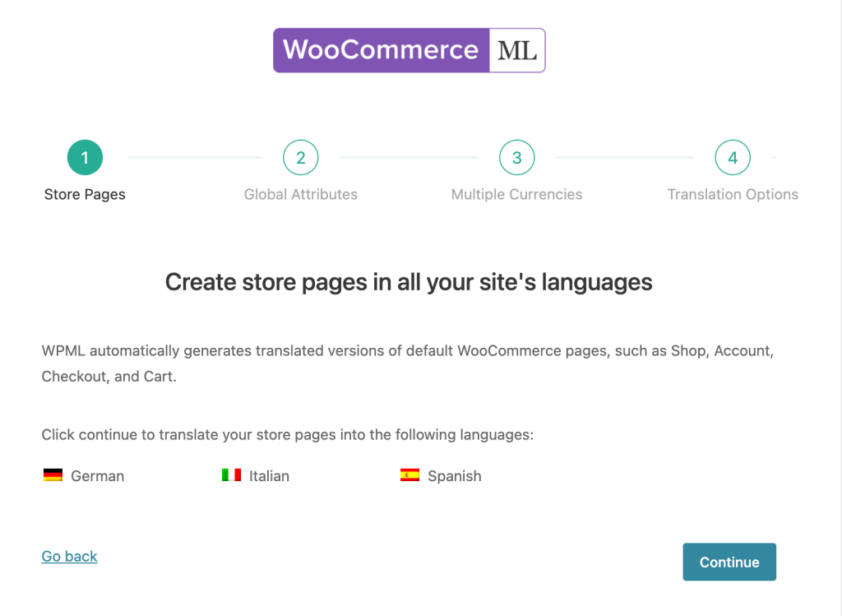Click step number 1 marked in green
Viewport: 842px width, 616px height.
[x=85, y=157]
